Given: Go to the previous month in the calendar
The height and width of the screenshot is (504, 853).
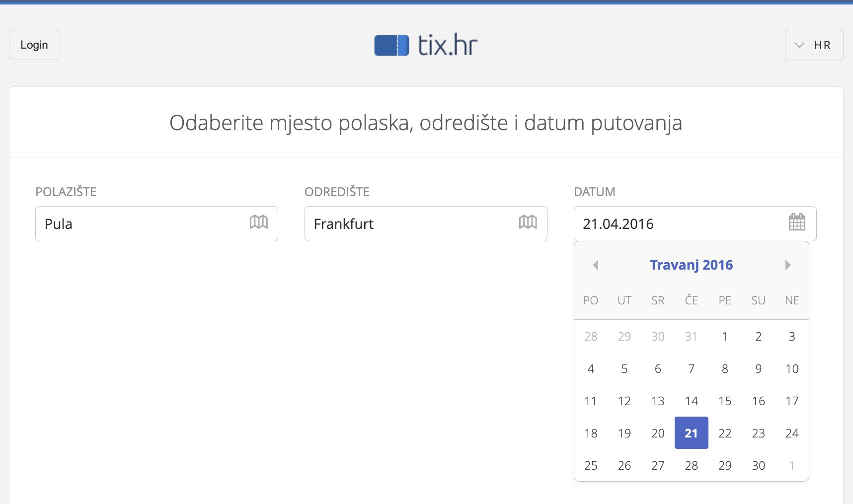Looking at the screenshot, I should [595, 265].
